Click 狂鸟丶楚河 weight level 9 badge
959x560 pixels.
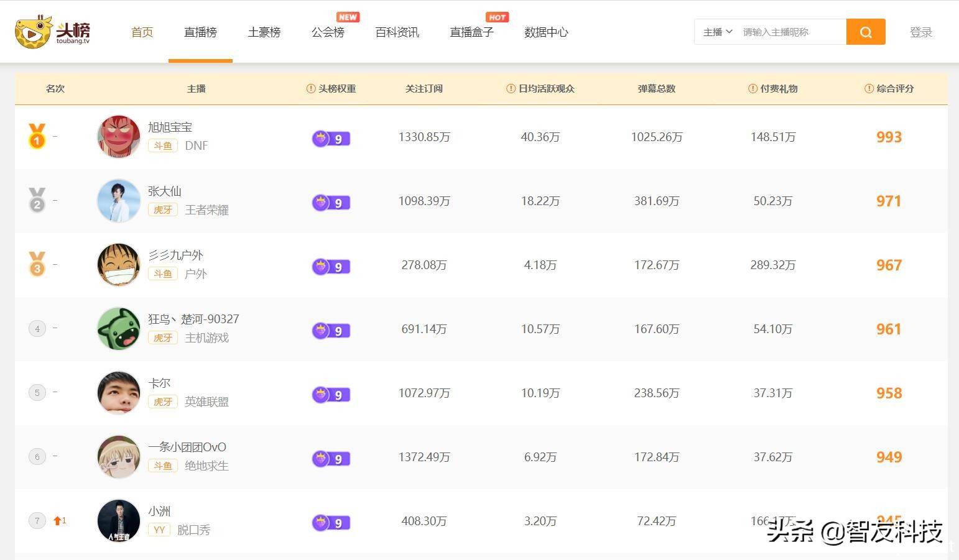point(331,330)
